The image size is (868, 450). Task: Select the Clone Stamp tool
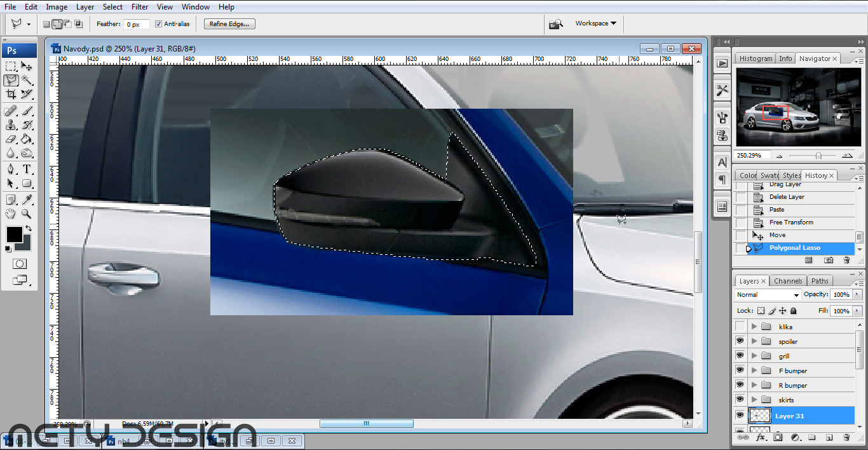[11, 125]
